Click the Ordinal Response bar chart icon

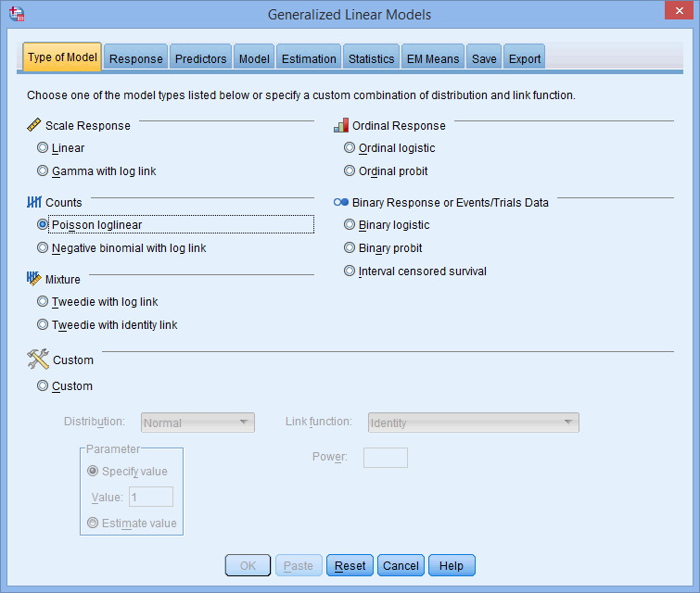pos(341,125)
